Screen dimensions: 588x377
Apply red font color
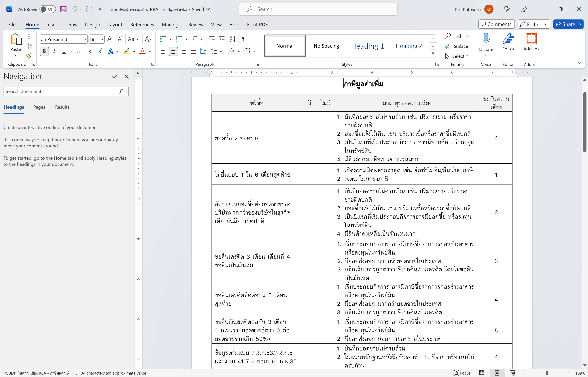(x=142, y=51)
